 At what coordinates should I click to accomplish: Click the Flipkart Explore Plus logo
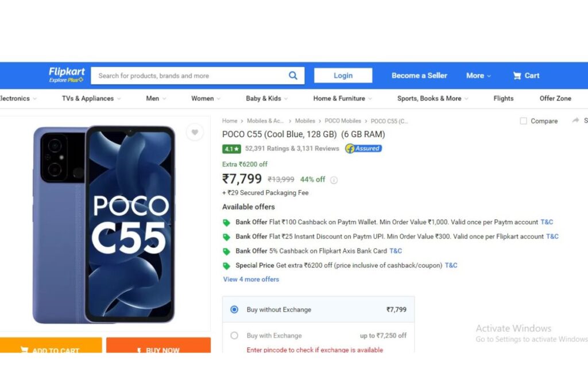click(67, 75)
